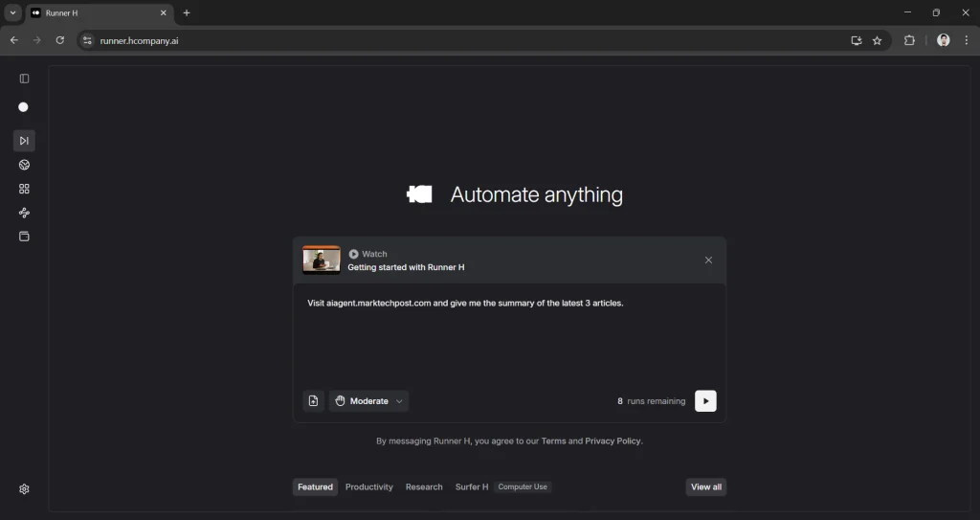This screenshot has height=520, width=980.
Task: Open settings gear in sidebar
Action: pos(24,488)
